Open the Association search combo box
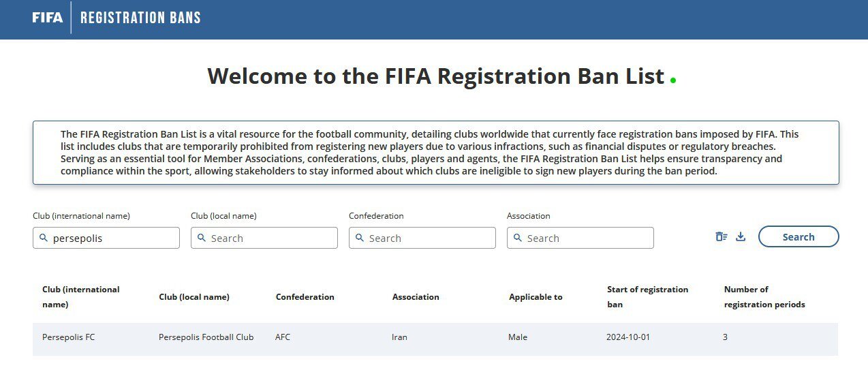The width and height of the screenshot is (868, 370). click(x=587, y=238)
